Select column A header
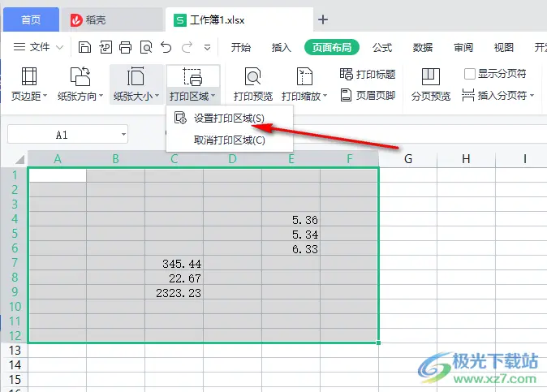Screen dimensions: 547x392 pos(57,159)
